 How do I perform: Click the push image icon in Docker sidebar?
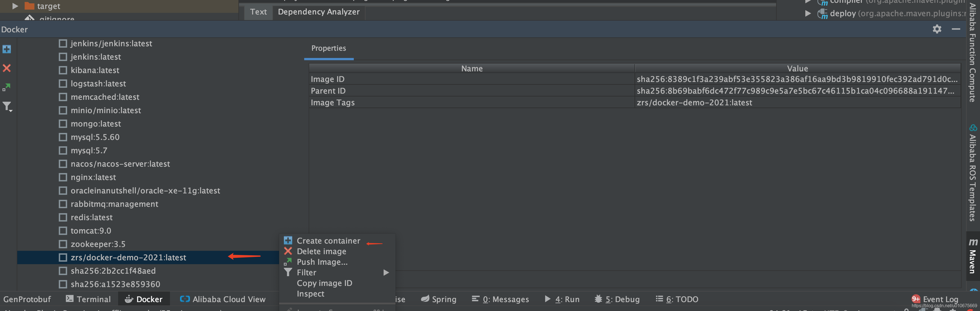7,87
